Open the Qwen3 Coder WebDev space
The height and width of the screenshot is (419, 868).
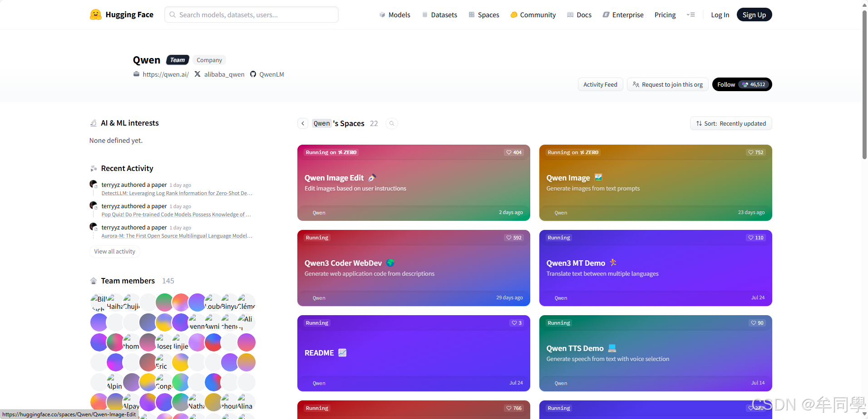click(414, 268)
